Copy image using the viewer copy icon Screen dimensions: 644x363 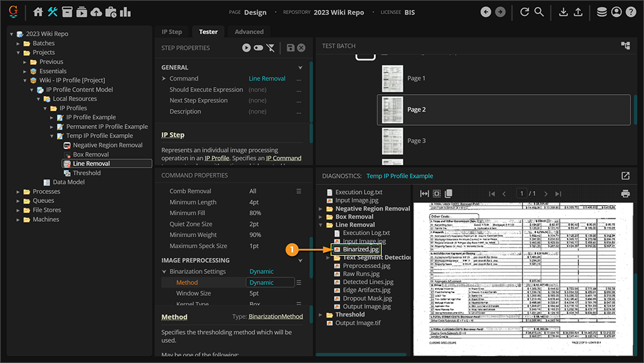[448, 193]
